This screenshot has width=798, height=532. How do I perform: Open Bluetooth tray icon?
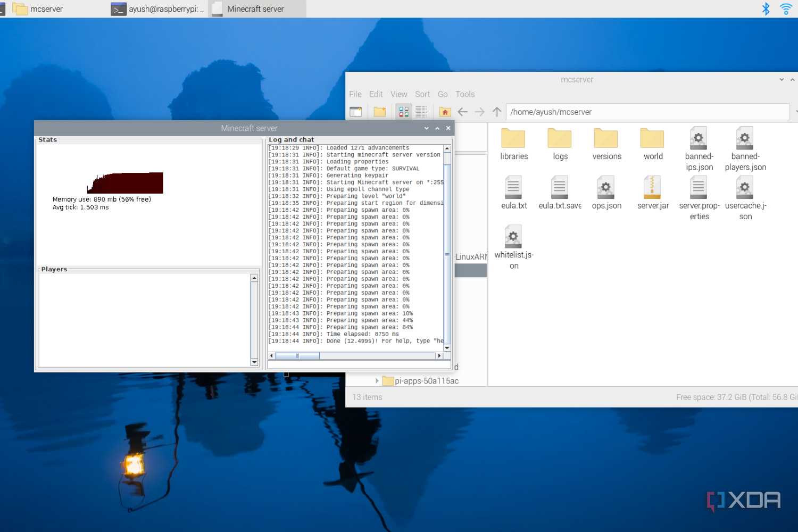tap(766, 9)
